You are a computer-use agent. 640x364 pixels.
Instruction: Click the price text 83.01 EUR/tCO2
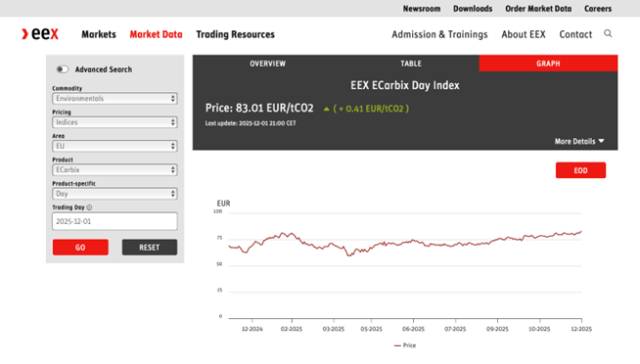pyautogui.click(x=274, y=109)
